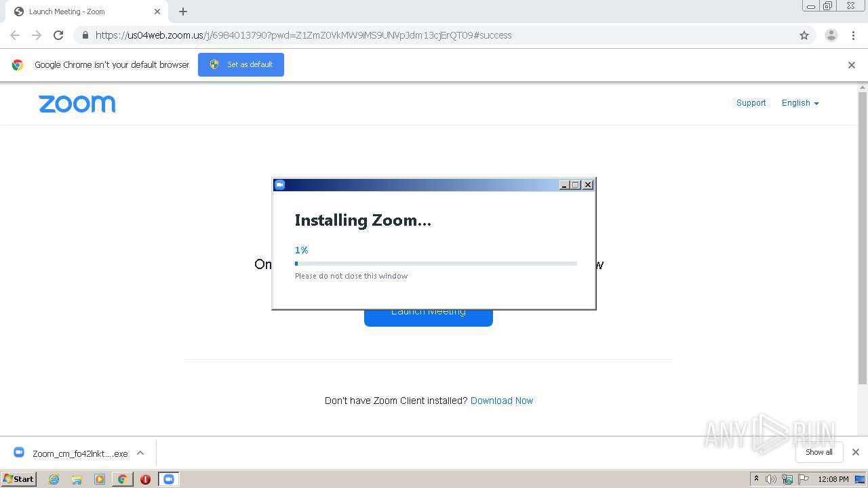Open File Explorer folder taskbar icon
Viewport: 868px width, 488px height.
tap(77, 479)
